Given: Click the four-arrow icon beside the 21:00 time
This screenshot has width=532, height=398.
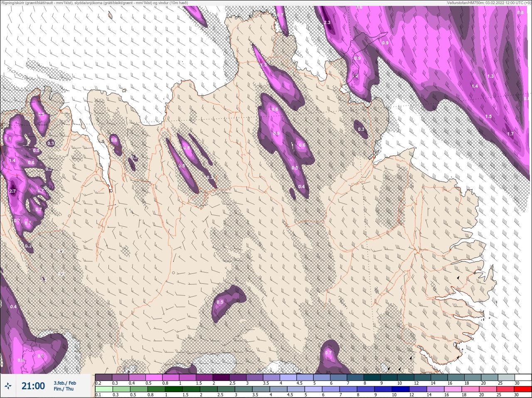Looking at the screenshot, I should 9,386.
